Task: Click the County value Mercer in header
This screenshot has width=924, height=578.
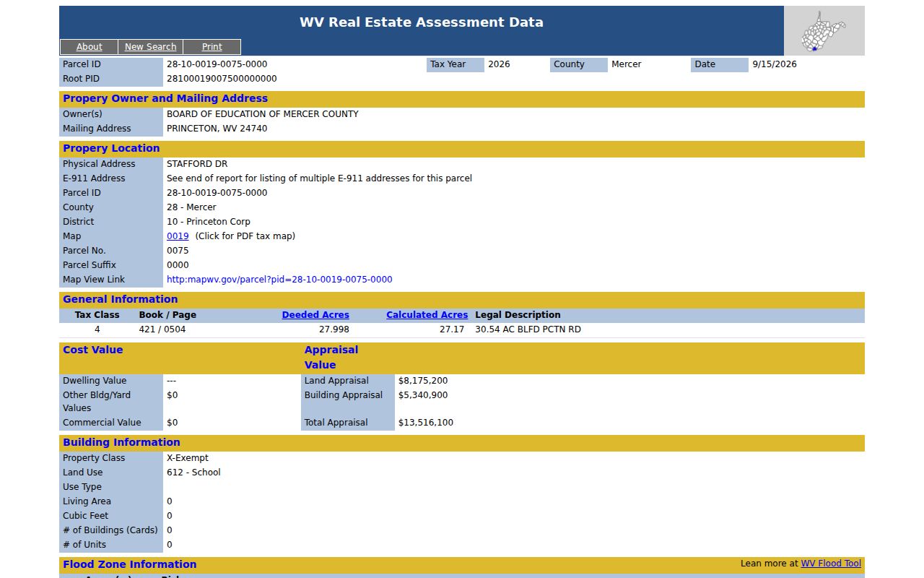Action: pyautogui.click(x=627, y=64)
